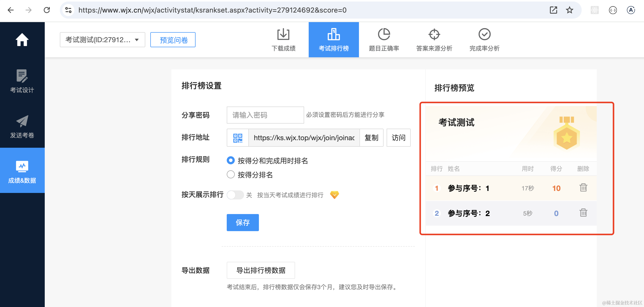
Task: Open site information controls in address bar
Action: pos(68,10)
